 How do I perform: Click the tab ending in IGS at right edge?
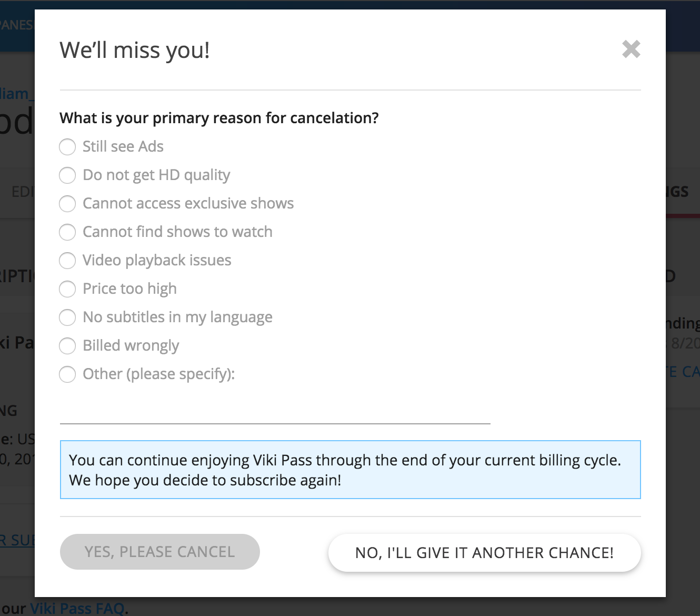pyautogui.click(x=682, y=192)
